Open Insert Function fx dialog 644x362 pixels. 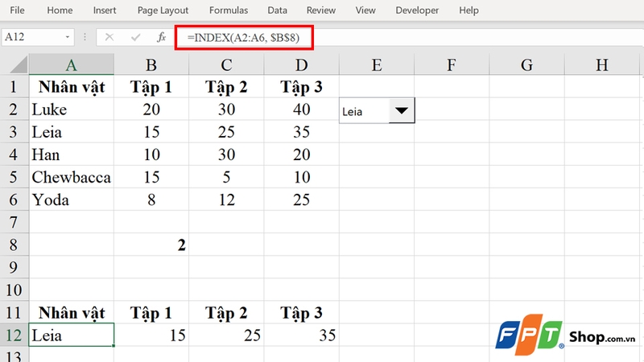coord(162,37)
